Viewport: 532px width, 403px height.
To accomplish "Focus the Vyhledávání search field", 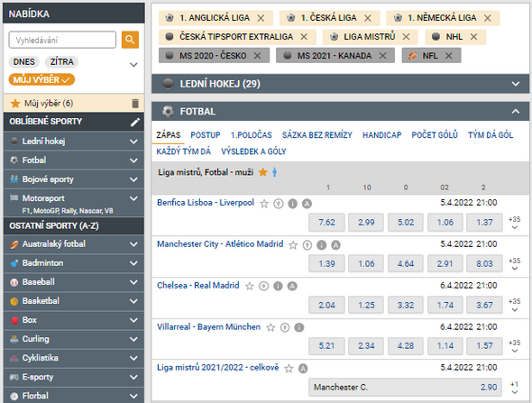I will (62, 40).
